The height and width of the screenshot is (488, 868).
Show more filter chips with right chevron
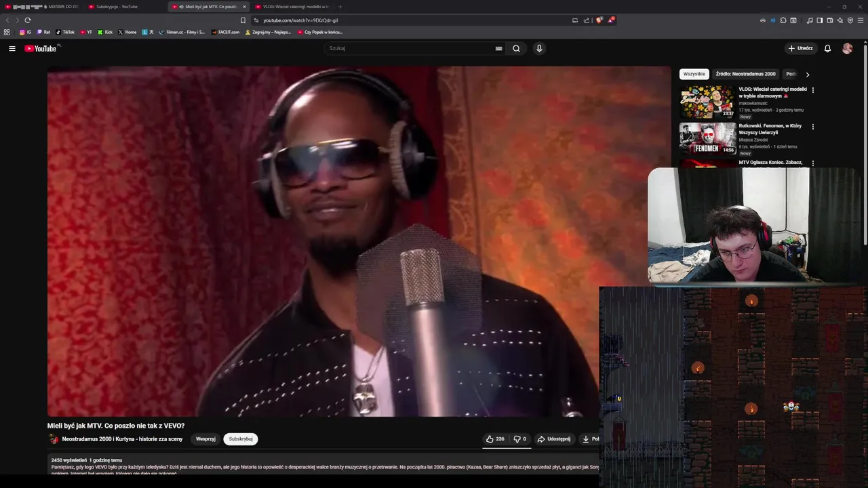[807, 74]
